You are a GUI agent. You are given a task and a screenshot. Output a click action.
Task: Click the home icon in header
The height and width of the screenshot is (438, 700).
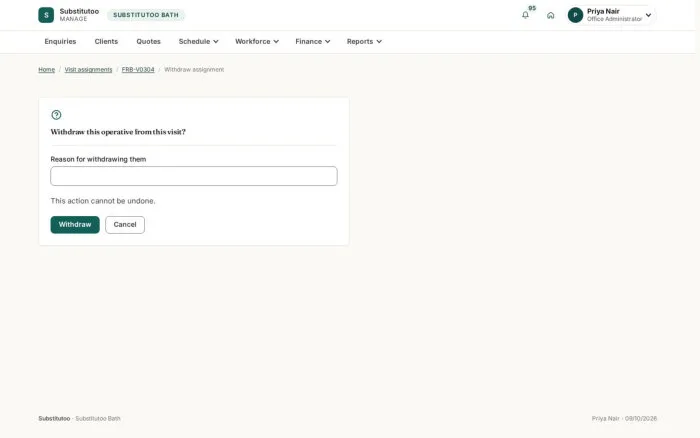(x=550, y=15)
